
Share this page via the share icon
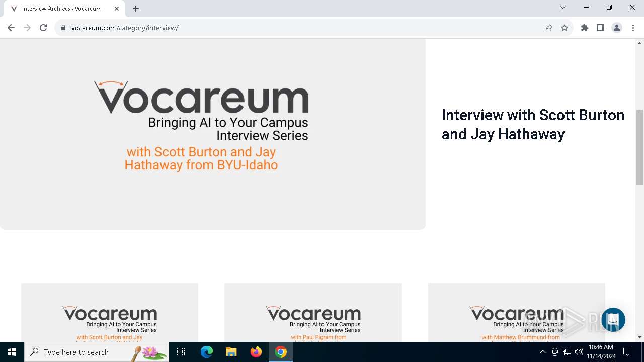548,28
